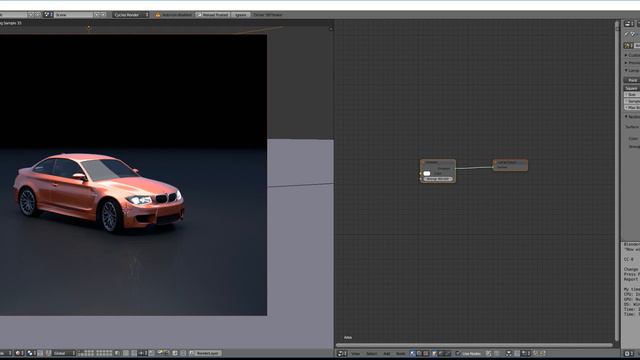Click the lamp Size field
The height and width of the screenshot is (360, 640).
tap(632, 94)
